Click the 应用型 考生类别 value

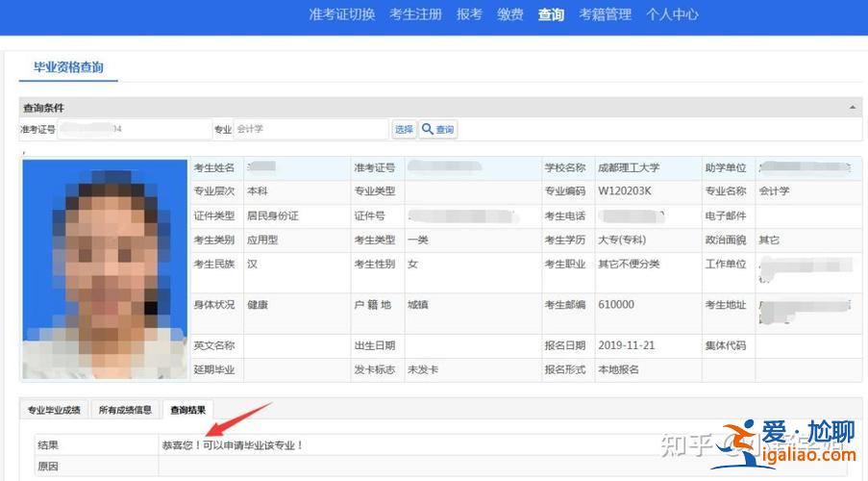262,240
